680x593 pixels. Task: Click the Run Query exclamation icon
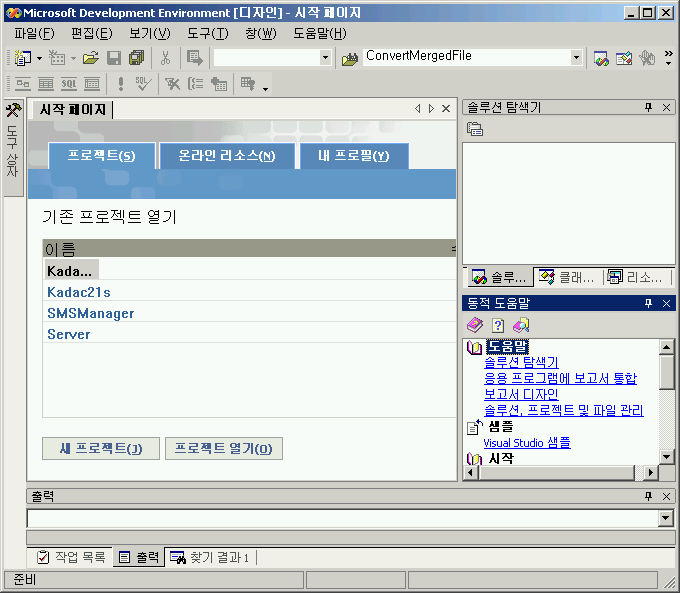pyautogui.click(x=121, y=83)
